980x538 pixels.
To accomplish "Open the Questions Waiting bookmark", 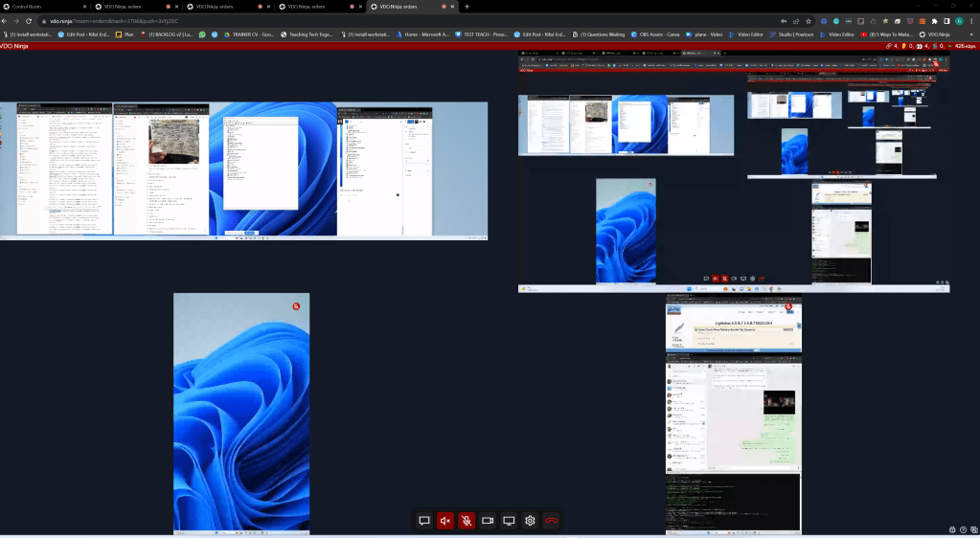I will 599,34.
